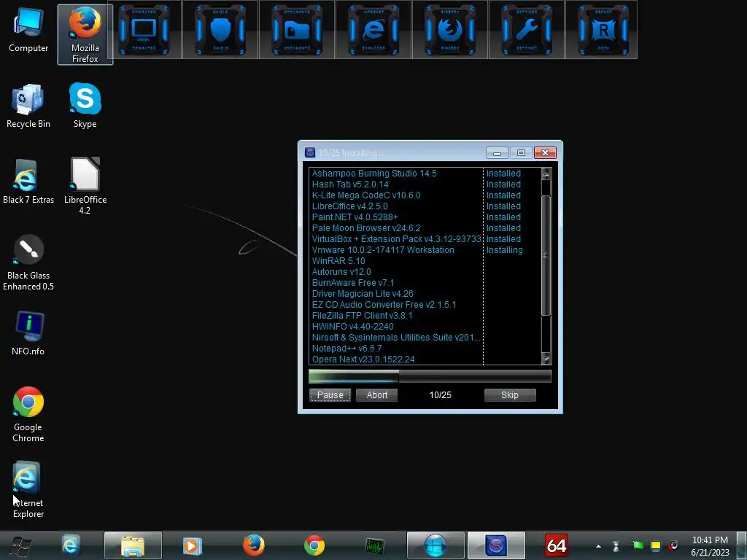Select Autoruns v12.0 row
This screenshot has height=560, width=747.
341,272
